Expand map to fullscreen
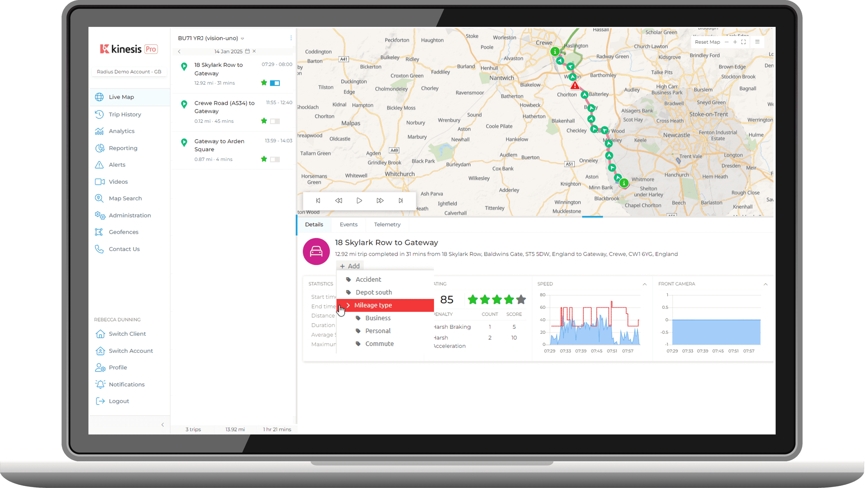868x488 pixels. coord(744,42)
